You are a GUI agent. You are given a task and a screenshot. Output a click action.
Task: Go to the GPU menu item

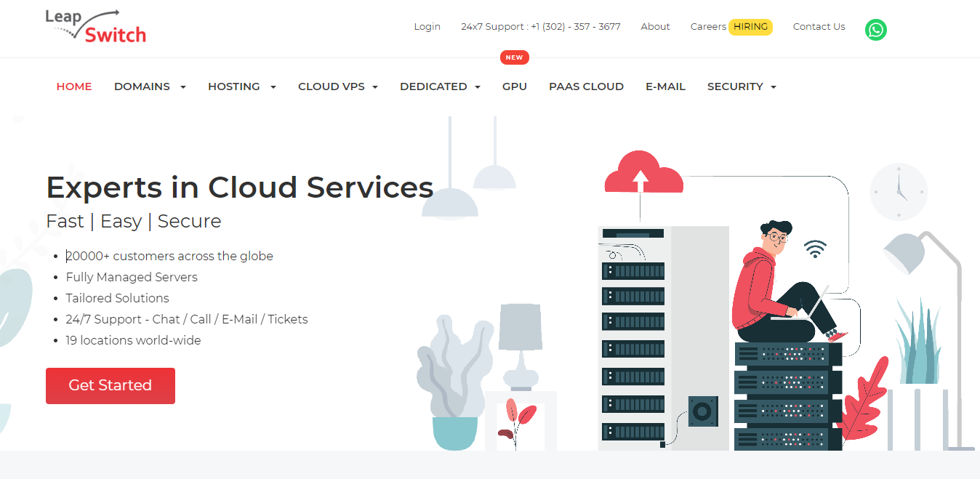[x=514, y=86]
